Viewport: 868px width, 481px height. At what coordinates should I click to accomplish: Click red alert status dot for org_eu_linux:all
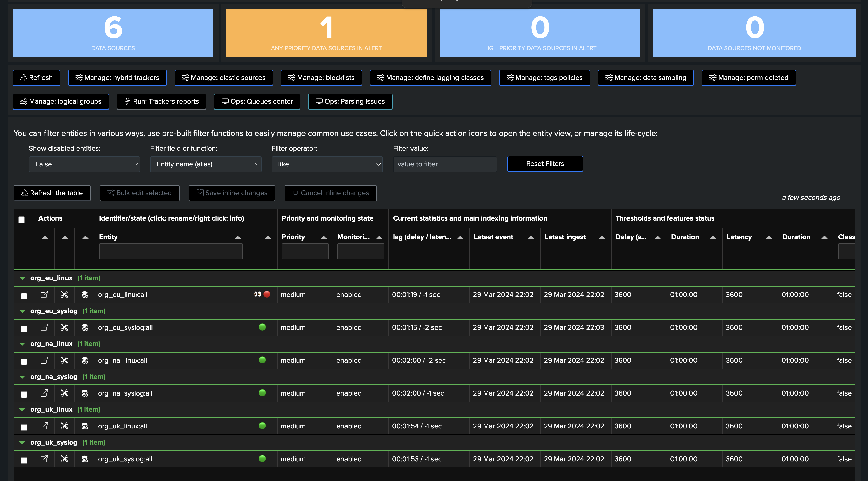tap(267, 294)
